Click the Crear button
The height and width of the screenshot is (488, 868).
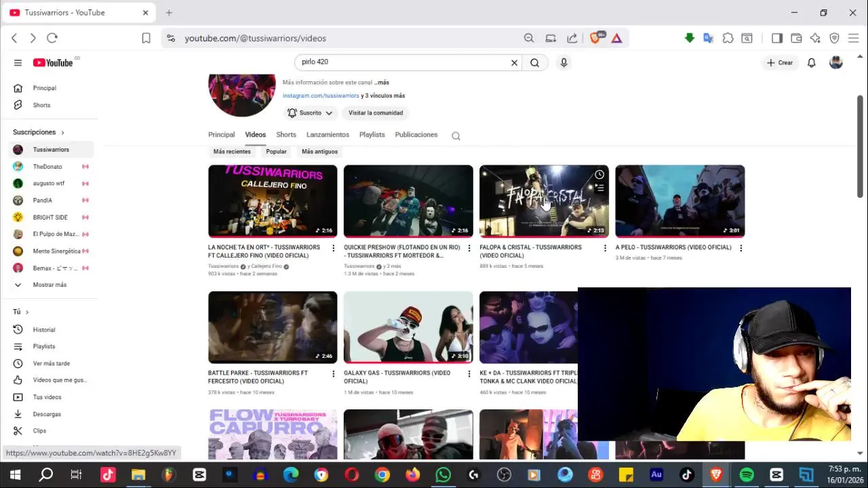tap(780, 62)
